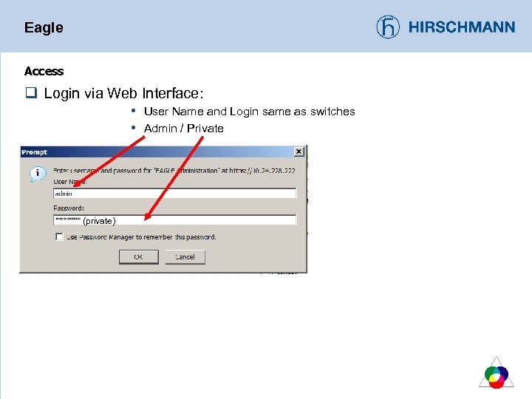
Task: Click the EAGLE Administration prompt message text
Action: pyautogui.click(x=174, y=171)
